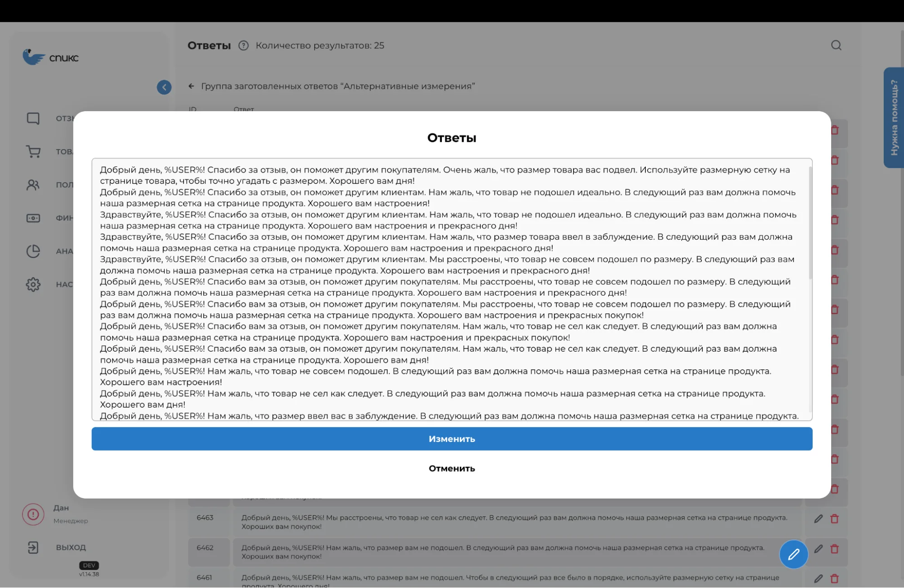
Task: Open the analytics pie chart icon
Action: coord(33,251)
